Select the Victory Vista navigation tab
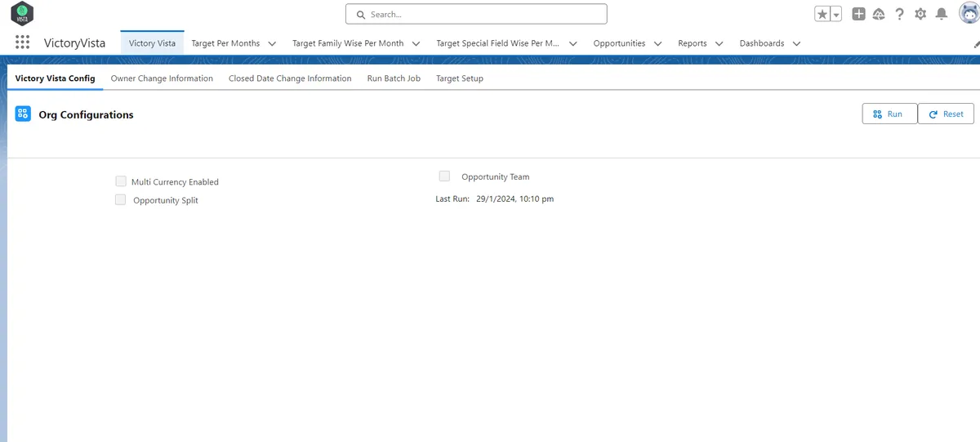 coord(152,43)
